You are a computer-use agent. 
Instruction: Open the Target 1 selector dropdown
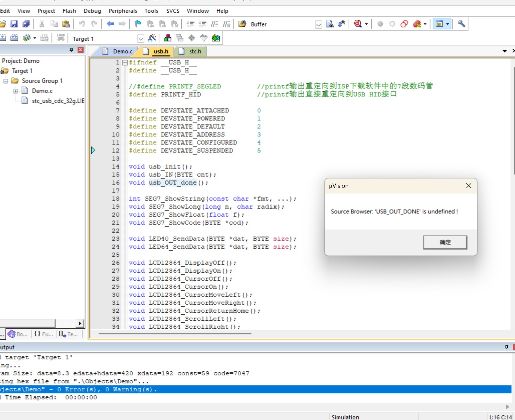pyautogui.click(x=141, y=39)
